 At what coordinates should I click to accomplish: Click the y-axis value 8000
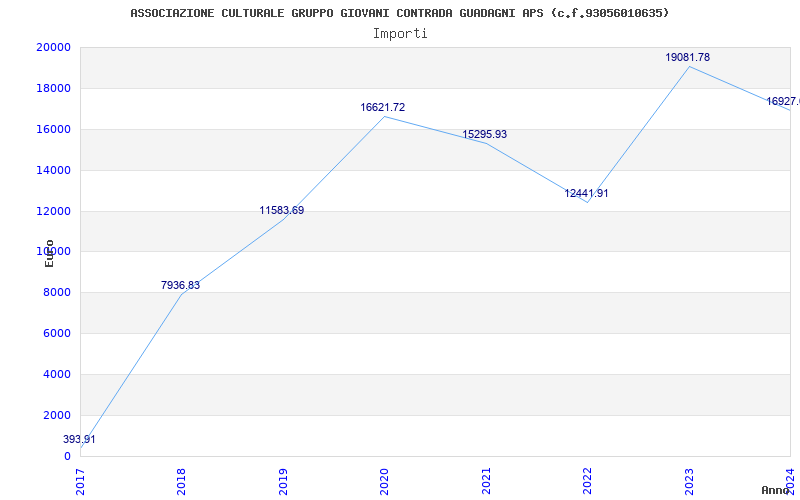pos(57,292)
